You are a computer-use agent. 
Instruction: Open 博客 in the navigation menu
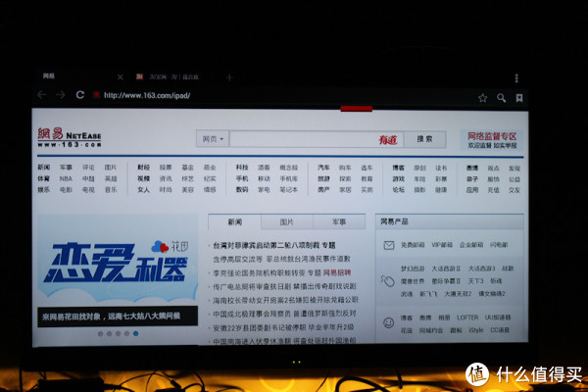pos(398,168)
